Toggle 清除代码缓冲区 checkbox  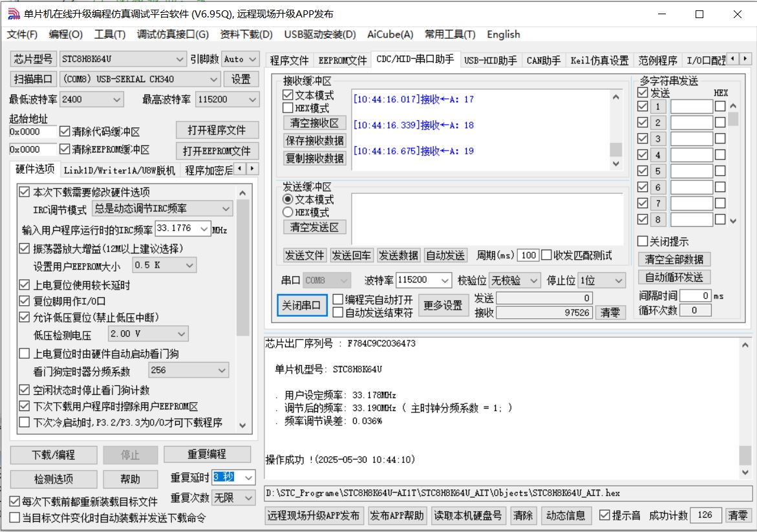tap(65, 131)
